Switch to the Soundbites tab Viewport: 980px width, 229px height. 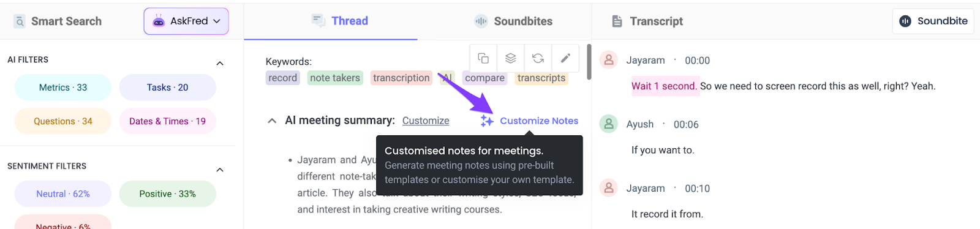pyautogui.click(x=513, y=21)
